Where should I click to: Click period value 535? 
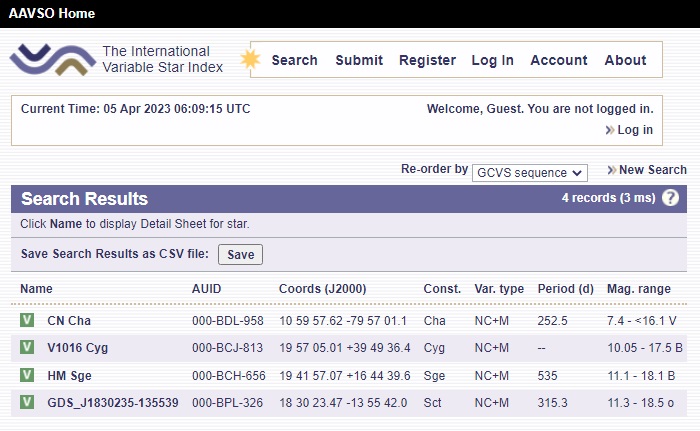tap(547, 376)
